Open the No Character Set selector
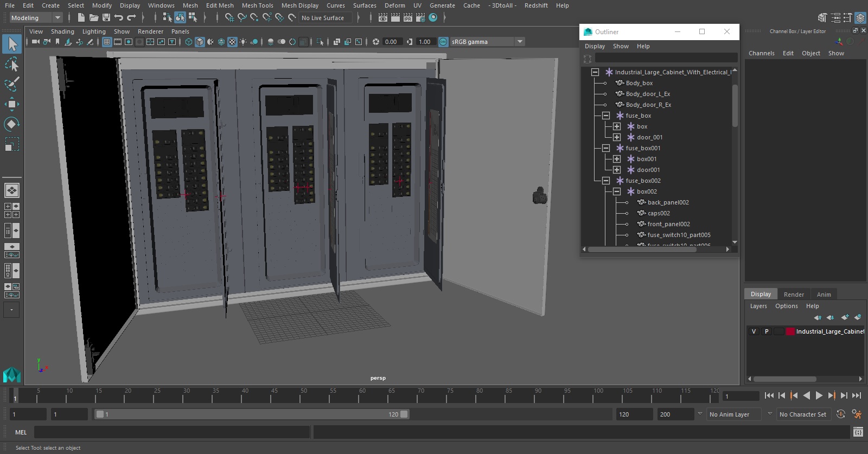Screen dimensions: 868x454 click(805, 414)
